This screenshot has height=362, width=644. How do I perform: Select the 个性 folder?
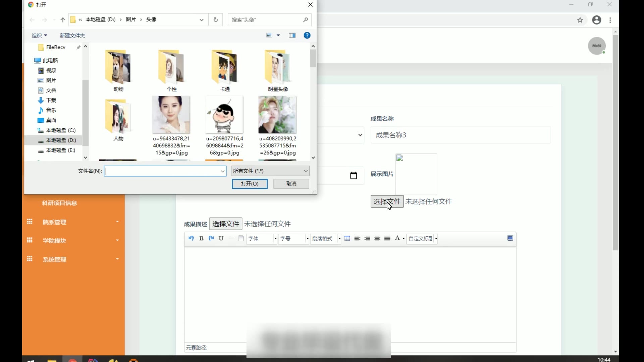(x=171, y=71)
